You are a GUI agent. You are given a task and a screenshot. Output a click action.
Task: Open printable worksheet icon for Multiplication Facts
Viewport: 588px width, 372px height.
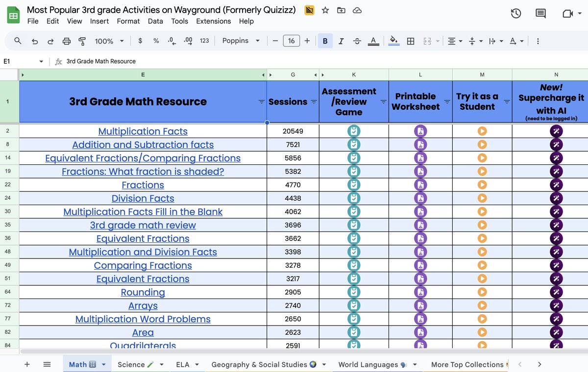tap(420, 131)
